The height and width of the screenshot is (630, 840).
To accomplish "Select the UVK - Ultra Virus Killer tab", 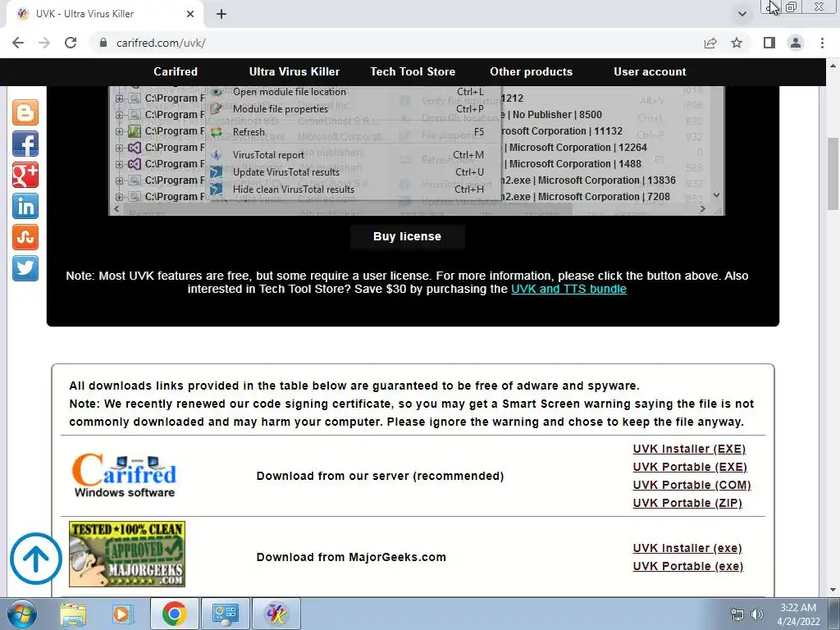I will (x=105, y=14).
